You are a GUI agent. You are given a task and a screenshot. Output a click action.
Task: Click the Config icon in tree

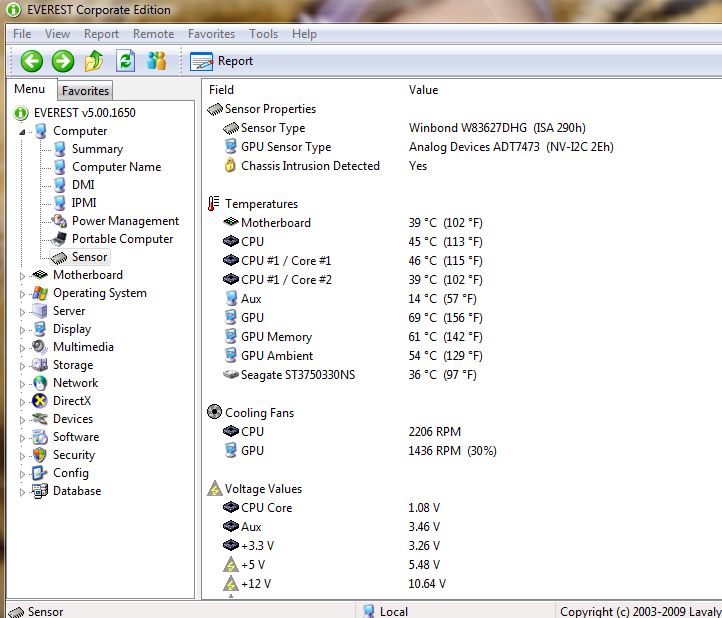[39, 473]
